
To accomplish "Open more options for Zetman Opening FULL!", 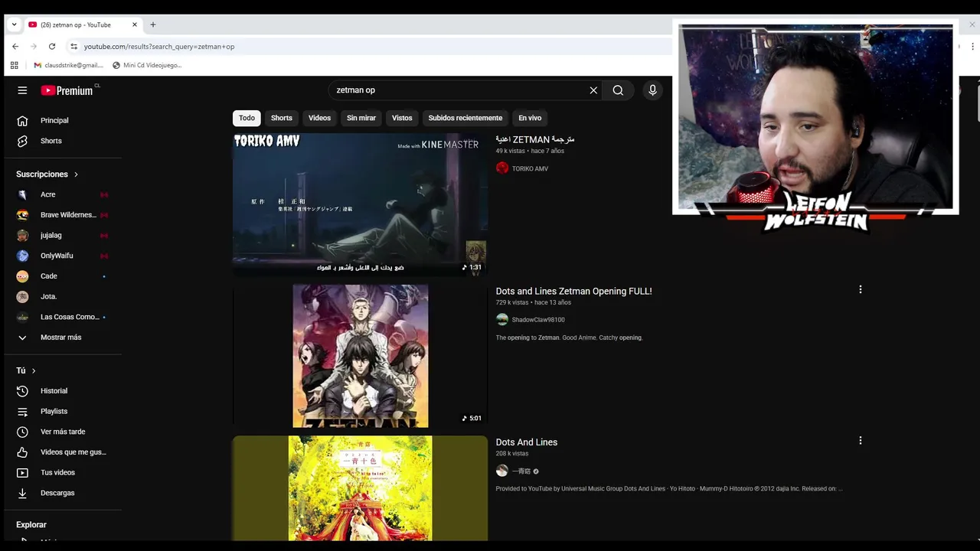I will 861,290.
